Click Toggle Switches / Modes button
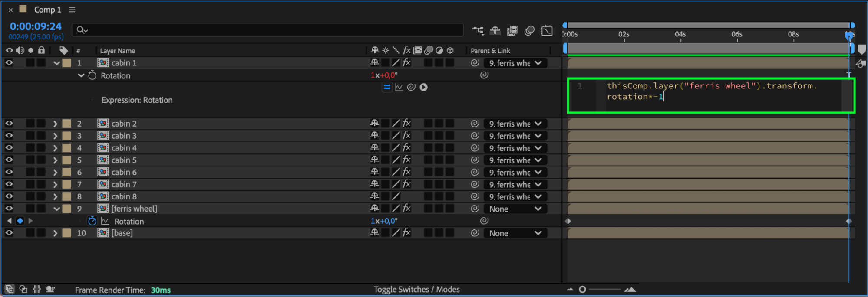 tap(416, 289)
